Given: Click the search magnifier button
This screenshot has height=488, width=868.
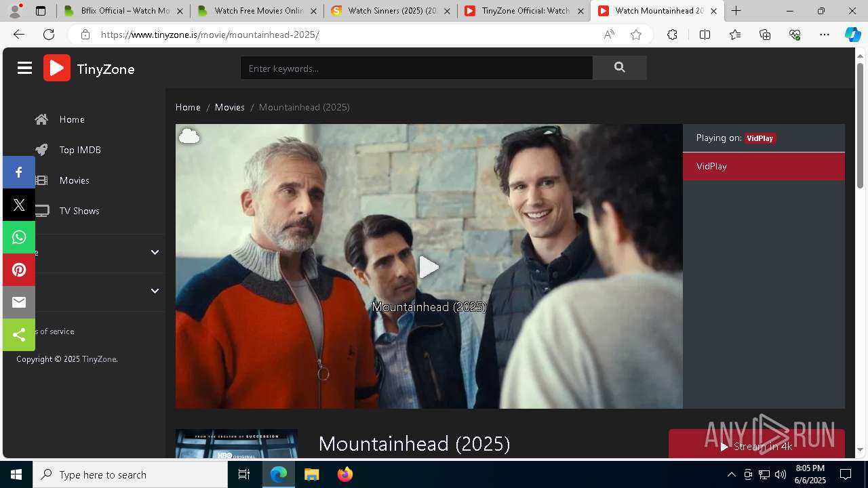Looking at the screenshot, I should pos(619,68).
